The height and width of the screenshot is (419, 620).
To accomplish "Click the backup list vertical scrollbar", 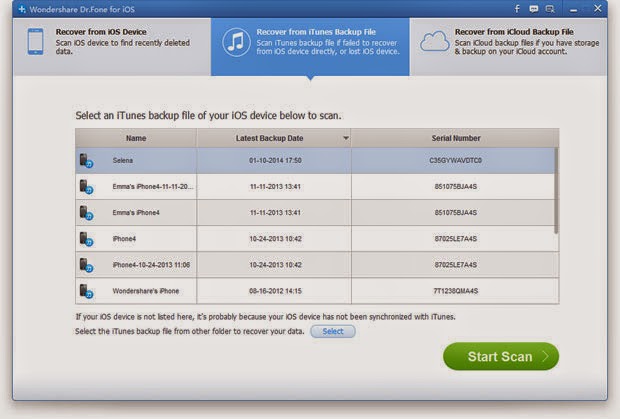I will point(556,191).
